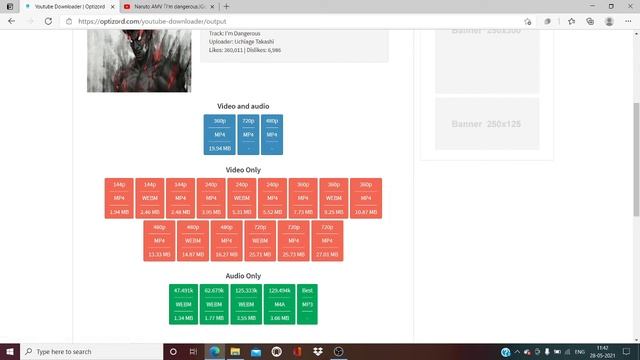Download the Best MP3 audio
640x360 pixels.
tap(307, 304)
